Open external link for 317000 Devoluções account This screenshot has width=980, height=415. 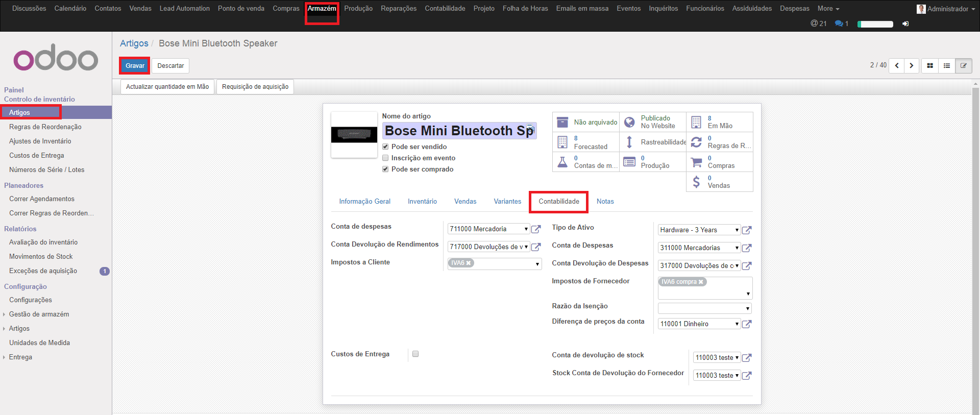click(x=747, y=266)
